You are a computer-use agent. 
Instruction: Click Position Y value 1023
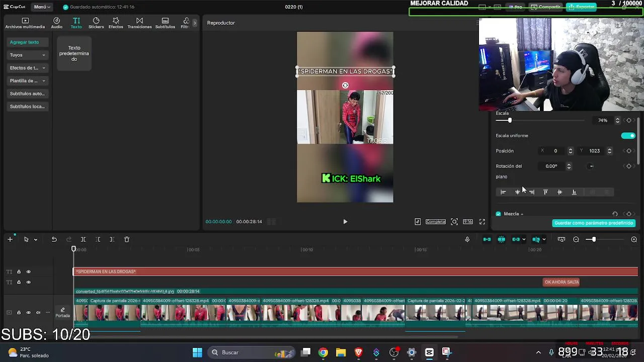[595, 151]
